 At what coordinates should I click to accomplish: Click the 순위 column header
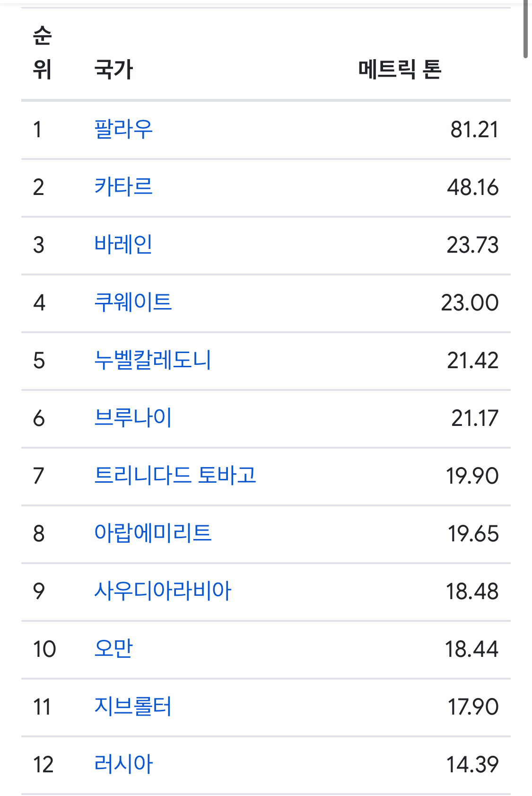[x=42, y=53]
